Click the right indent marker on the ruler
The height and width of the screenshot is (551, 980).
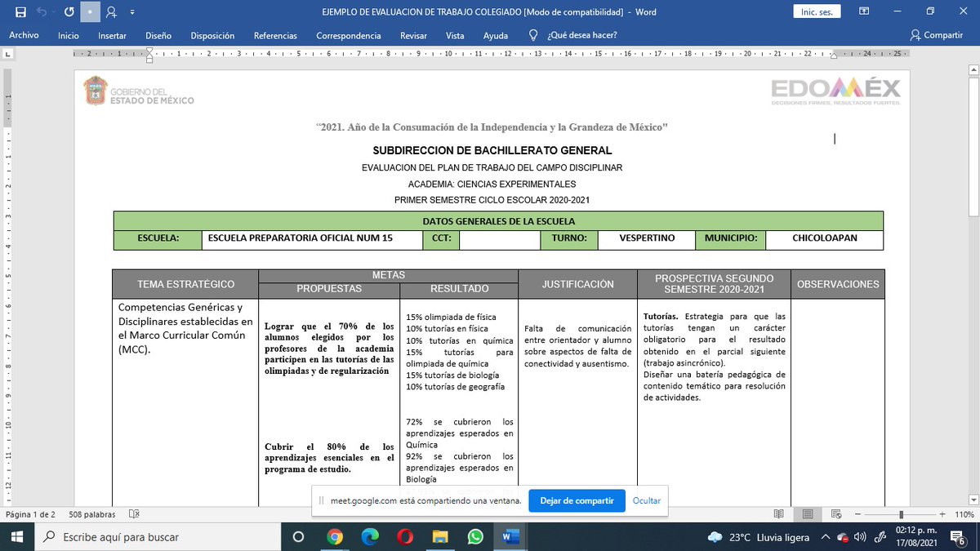click(x=835, y=57)
